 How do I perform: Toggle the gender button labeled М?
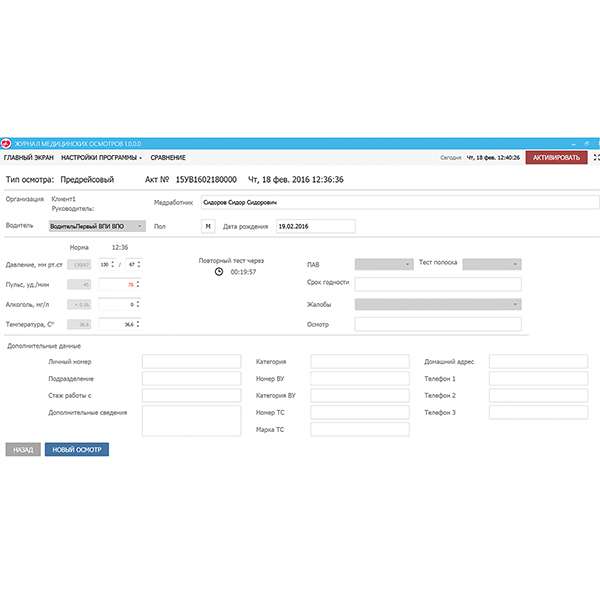point(208,226)
